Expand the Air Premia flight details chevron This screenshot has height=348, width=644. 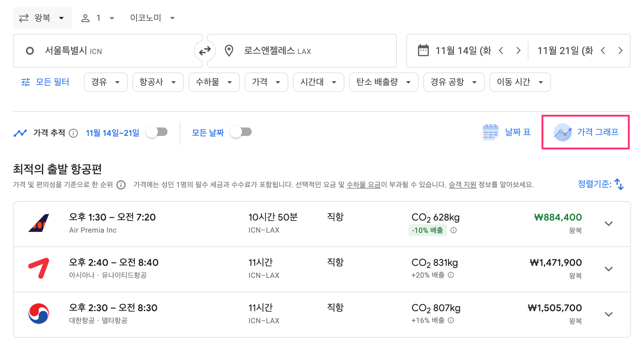tap(609, 224)
